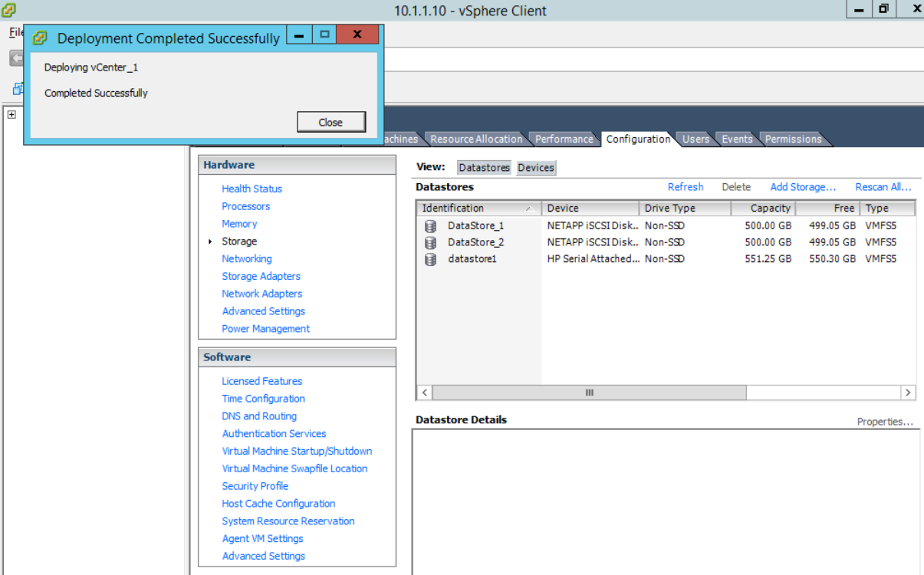This screenshot has width=924, height=575.
Task: Open the Events tab
Action: [736, 139]
